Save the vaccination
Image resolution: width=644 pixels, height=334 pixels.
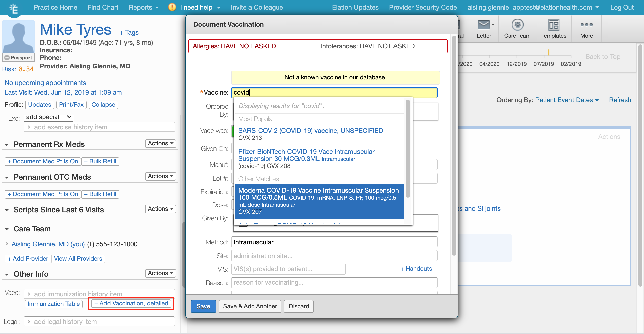point(203,306)
